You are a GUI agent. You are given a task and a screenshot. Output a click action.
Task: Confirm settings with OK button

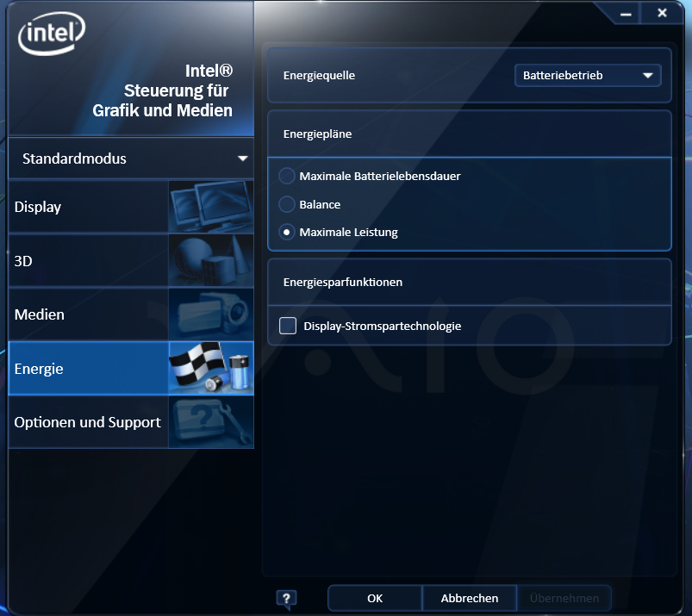(x=375, y=599)
